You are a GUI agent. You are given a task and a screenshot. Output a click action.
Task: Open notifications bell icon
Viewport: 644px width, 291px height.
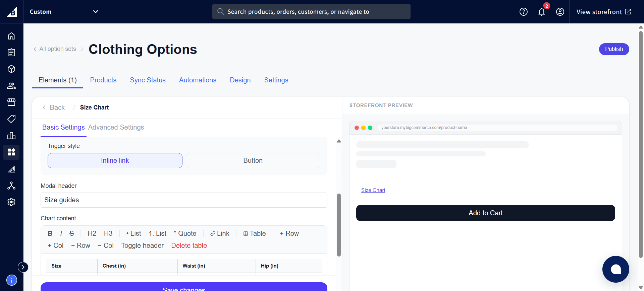pos(542,12)
